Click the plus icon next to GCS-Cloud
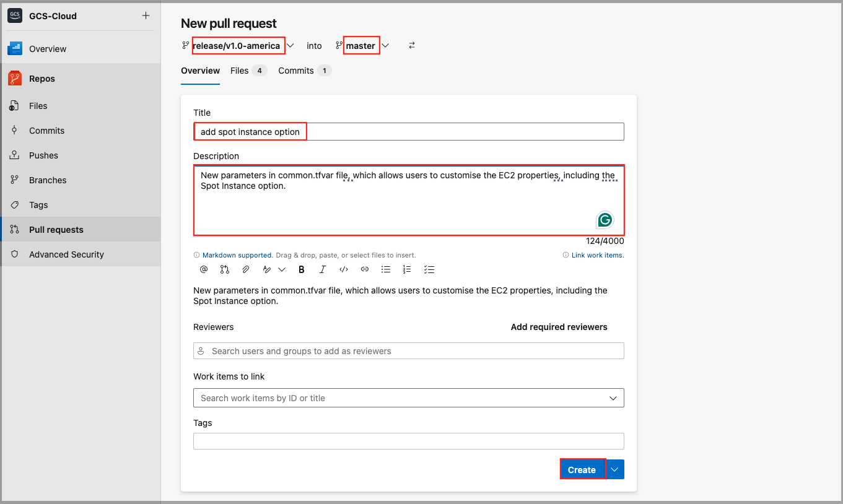This screenshot has height=504, width=843. pyautogui.click(x=146, y=15)
